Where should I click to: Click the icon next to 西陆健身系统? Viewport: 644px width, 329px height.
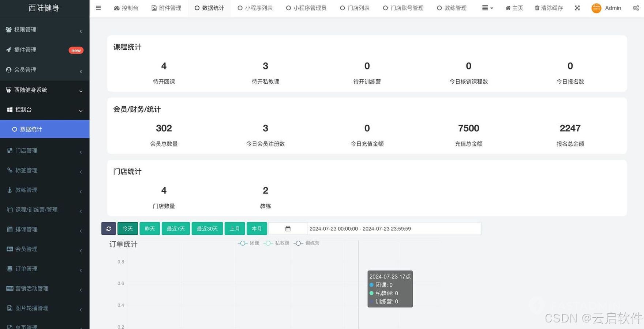pyautogui.click(x=9, y=90)
